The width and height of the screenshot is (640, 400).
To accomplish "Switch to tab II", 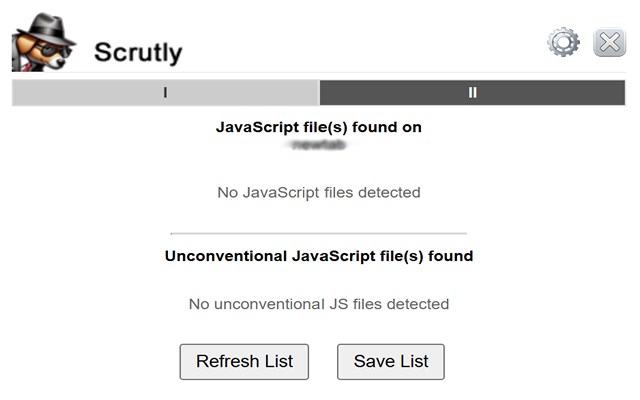I will [x=472, y=92].
